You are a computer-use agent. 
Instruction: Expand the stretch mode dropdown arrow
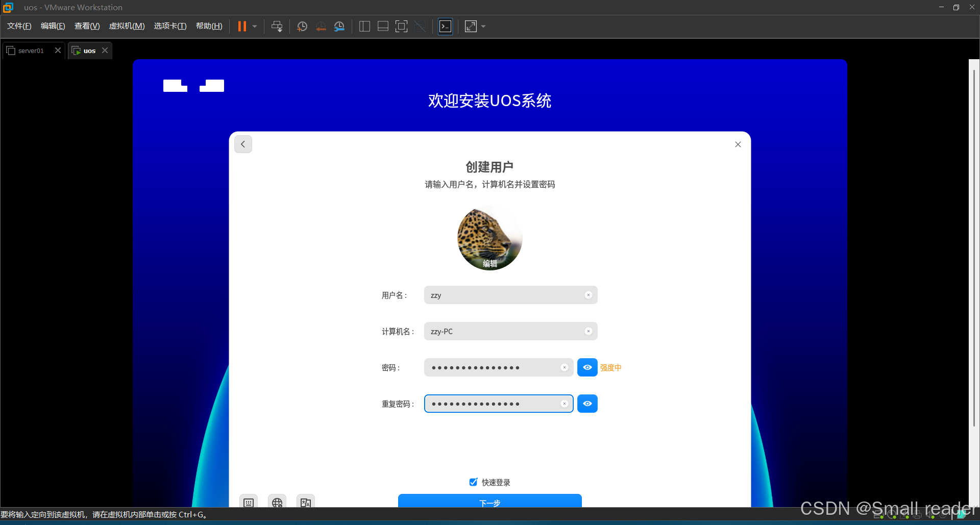(483, 27)
